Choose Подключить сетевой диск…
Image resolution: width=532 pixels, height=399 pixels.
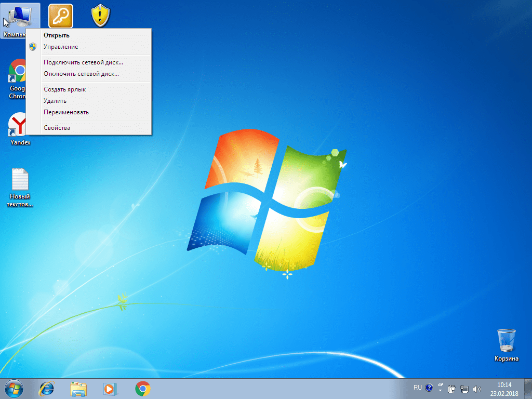89,62
